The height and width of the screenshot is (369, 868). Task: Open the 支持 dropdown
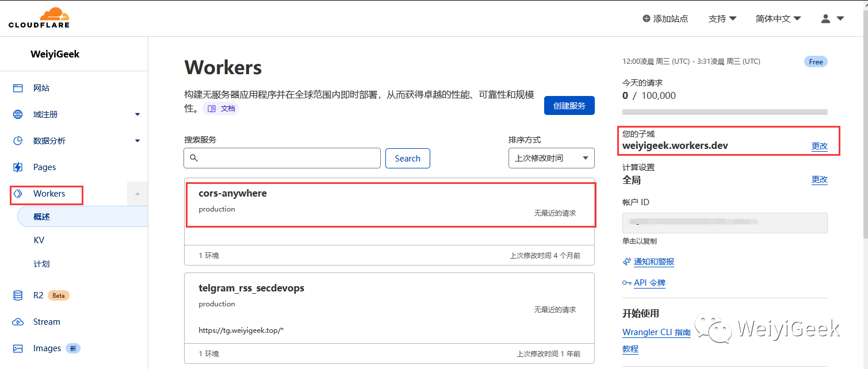[722, 18]
